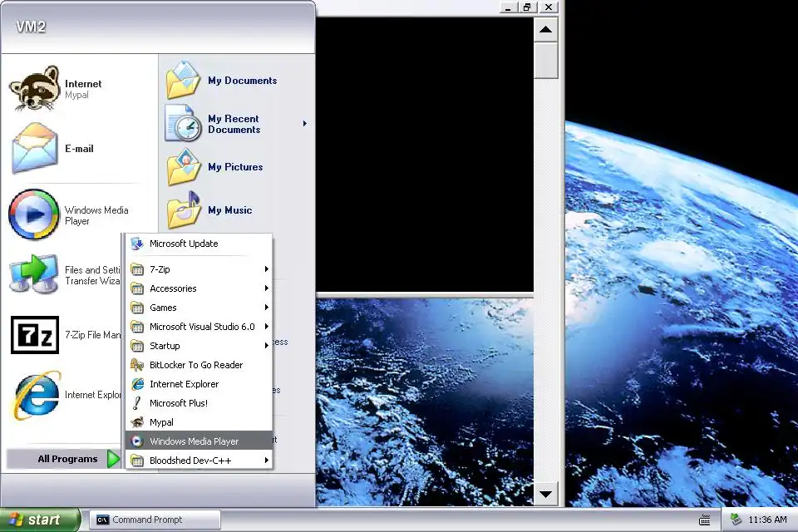Click the green All Programs arrow

(113, 459)
